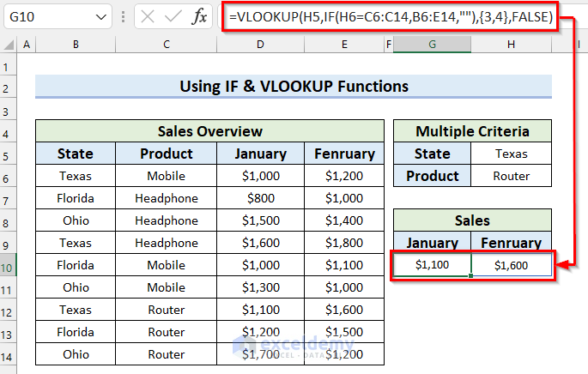Click cell H10 showing $1,600
This screenshot has width=588, height=374.
tap(512, 265)
